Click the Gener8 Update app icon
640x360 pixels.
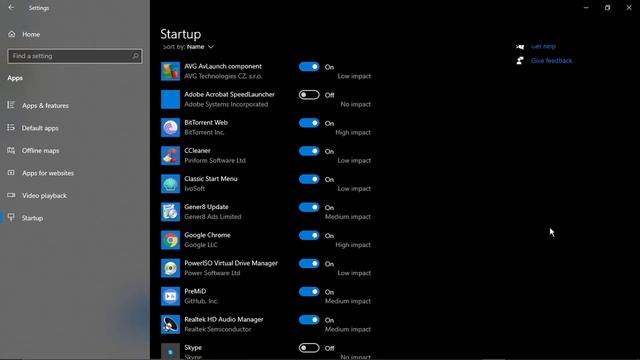170,212
